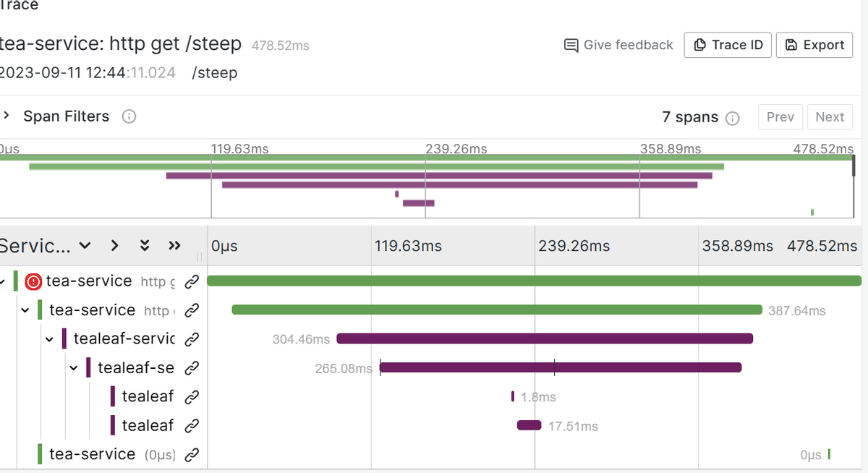Collapse the second tea-service http span
Screen dimensions: 868x473
point(25,310)
